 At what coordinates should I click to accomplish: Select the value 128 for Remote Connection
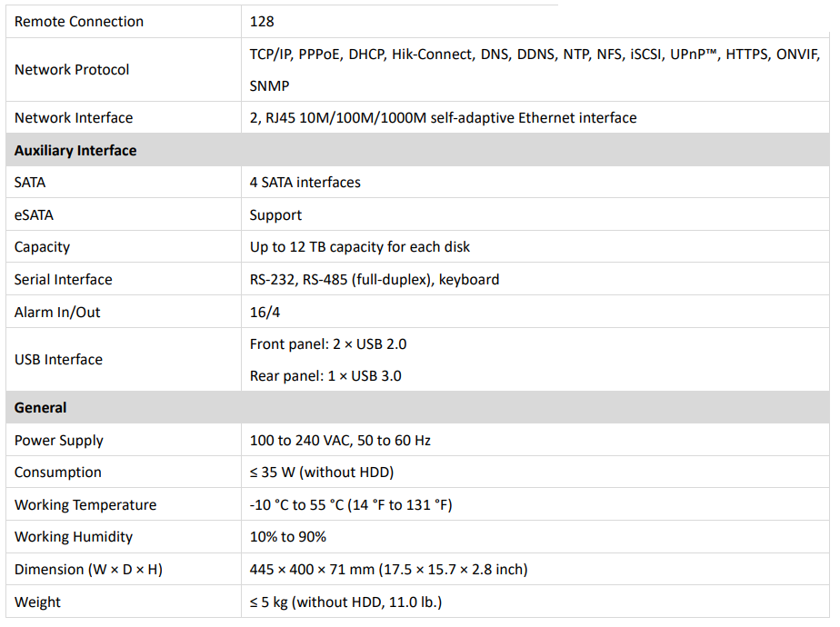point(262,21)
